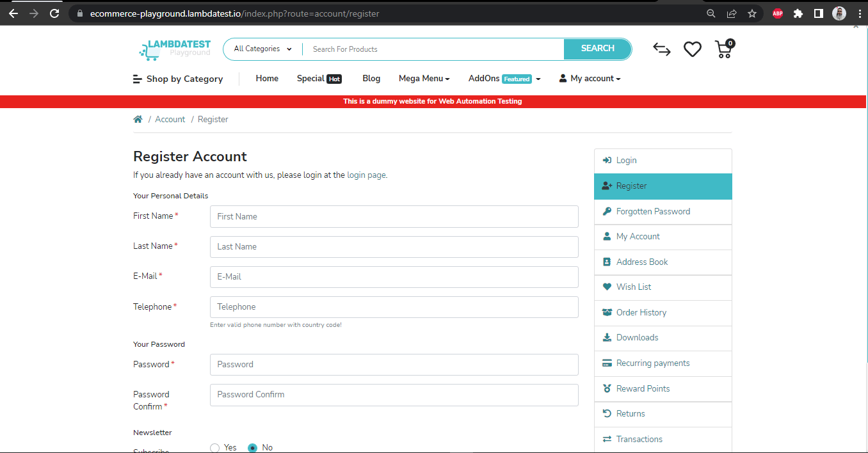This screenshot has width=868, height=453.
Task: Open the Mega Menu navigation item
Action: [x=424, y=78]
